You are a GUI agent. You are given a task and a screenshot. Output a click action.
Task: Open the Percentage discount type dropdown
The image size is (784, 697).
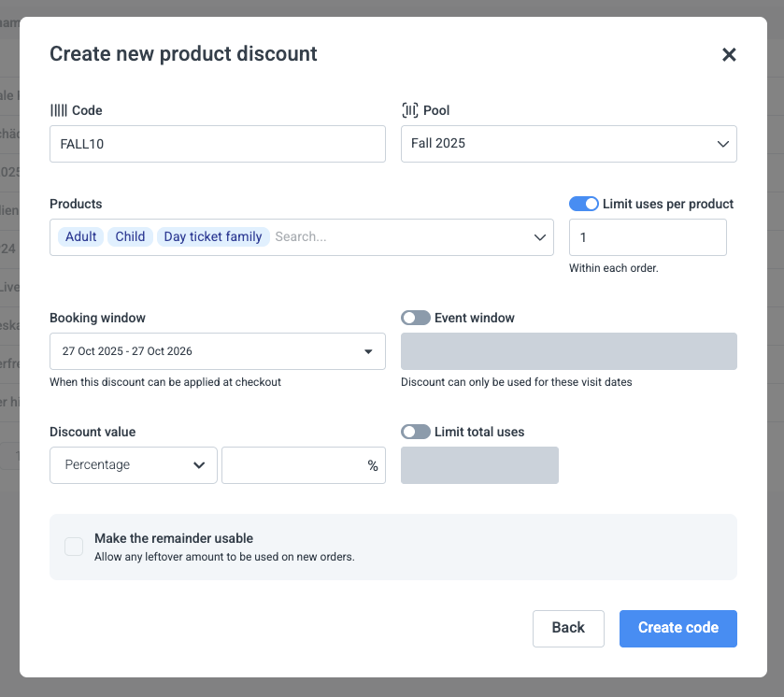point(134,465)
